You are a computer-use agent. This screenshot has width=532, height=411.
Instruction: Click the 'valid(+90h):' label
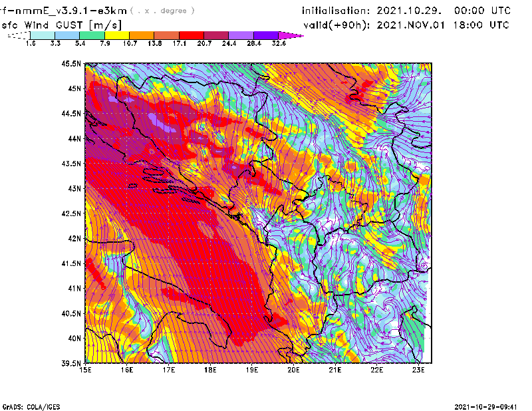tap(336, 25)
